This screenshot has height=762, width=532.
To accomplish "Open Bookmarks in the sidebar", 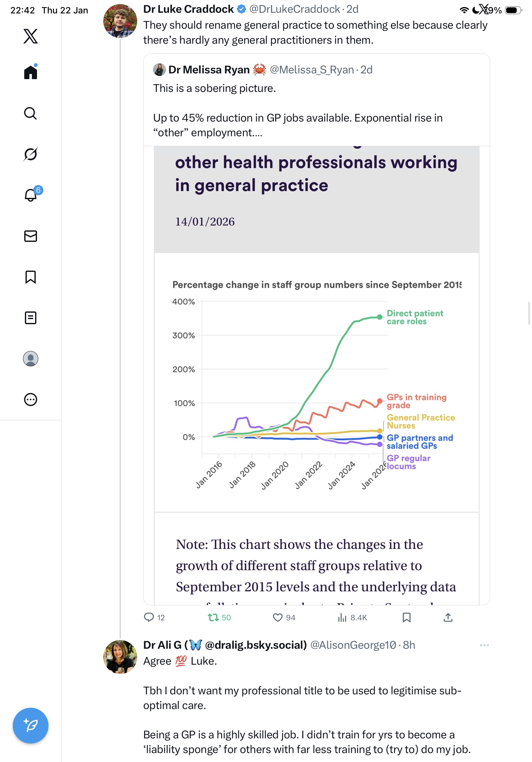I will 31,277.
